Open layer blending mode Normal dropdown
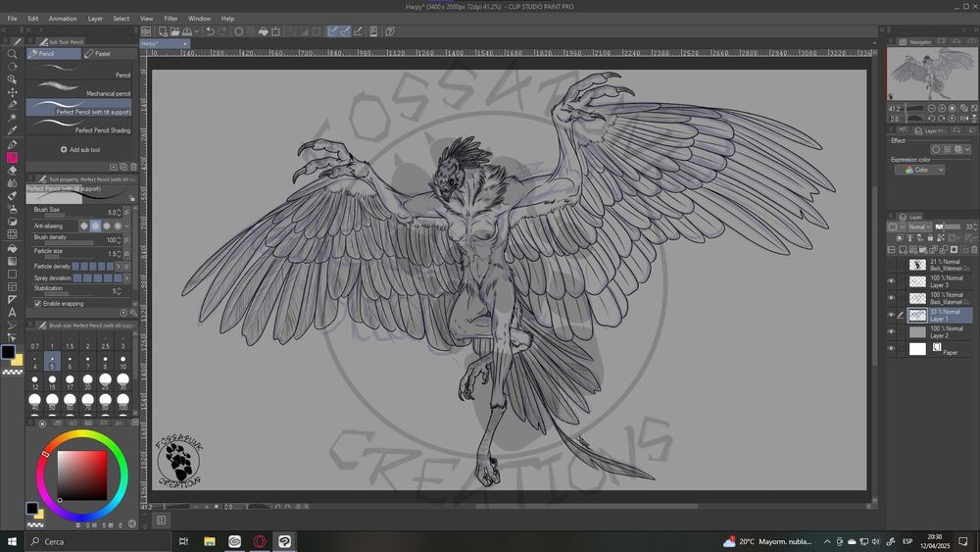The width and height of the screenshot is (980, 552). [x=919, y=226]
